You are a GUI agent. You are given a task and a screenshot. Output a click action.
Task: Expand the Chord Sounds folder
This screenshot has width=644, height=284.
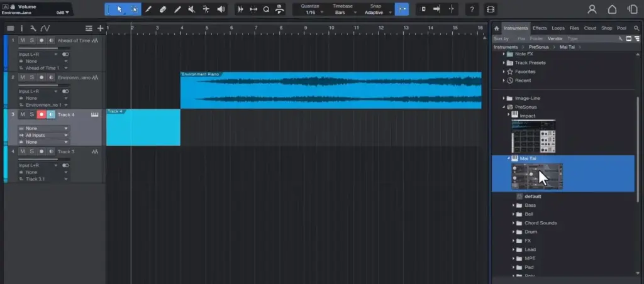513,223
